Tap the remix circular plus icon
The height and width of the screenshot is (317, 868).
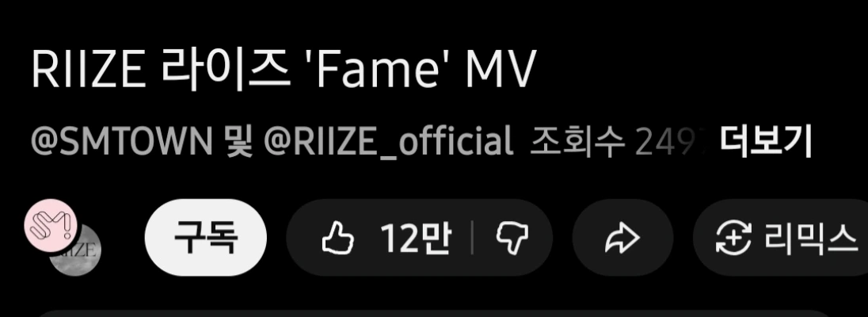click(733, 239)
